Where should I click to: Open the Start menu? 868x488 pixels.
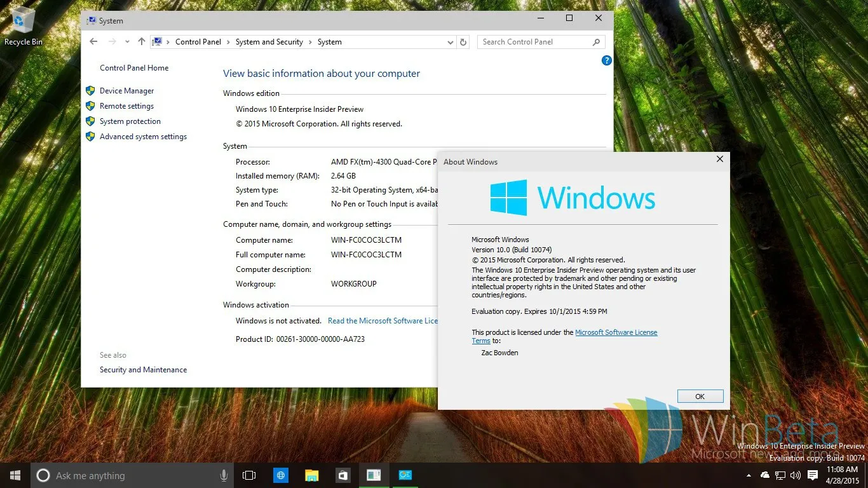[x=15, y=475]
